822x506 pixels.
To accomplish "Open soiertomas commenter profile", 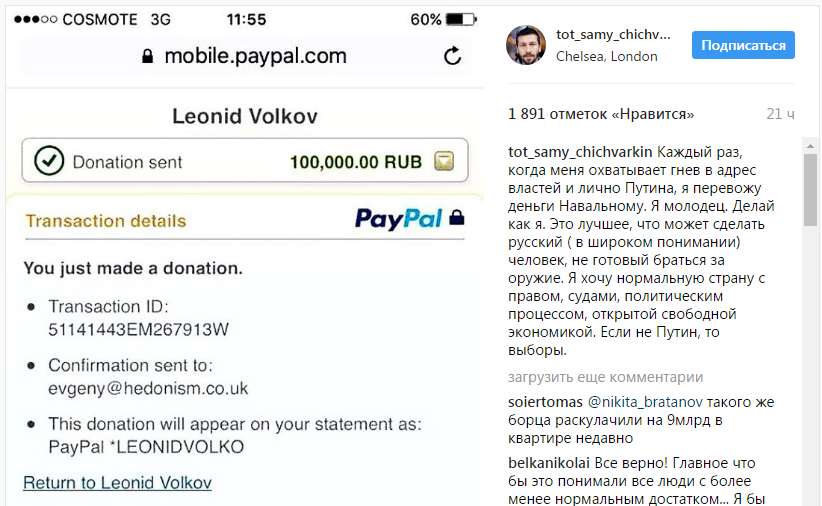I will pos(545,402).
